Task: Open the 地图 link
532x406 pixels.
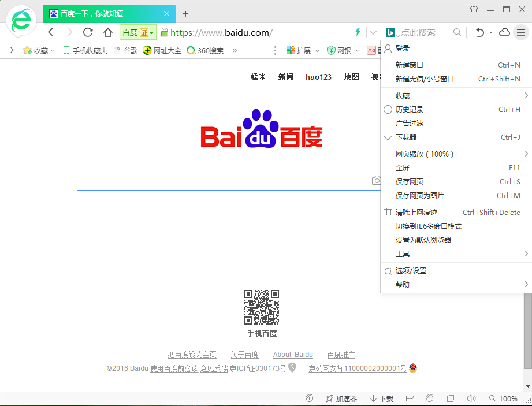Action: (x=351, y=77)
